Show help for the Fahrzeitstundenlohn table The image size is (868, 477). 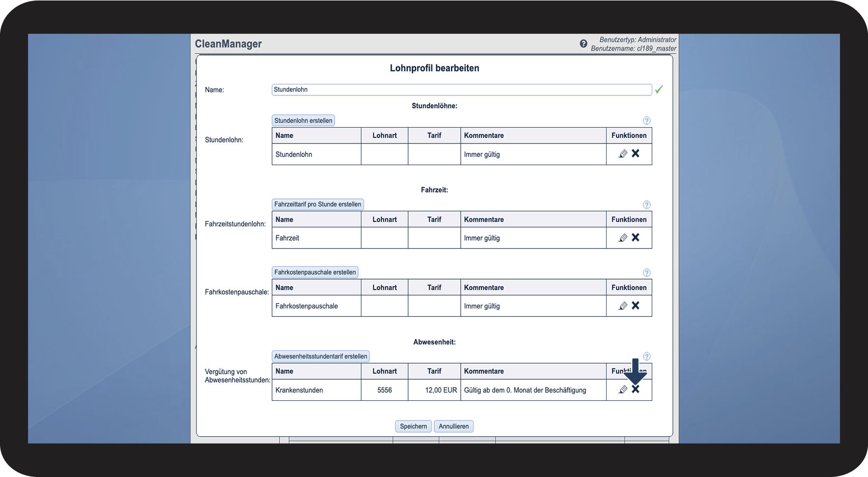click(646, 205)
